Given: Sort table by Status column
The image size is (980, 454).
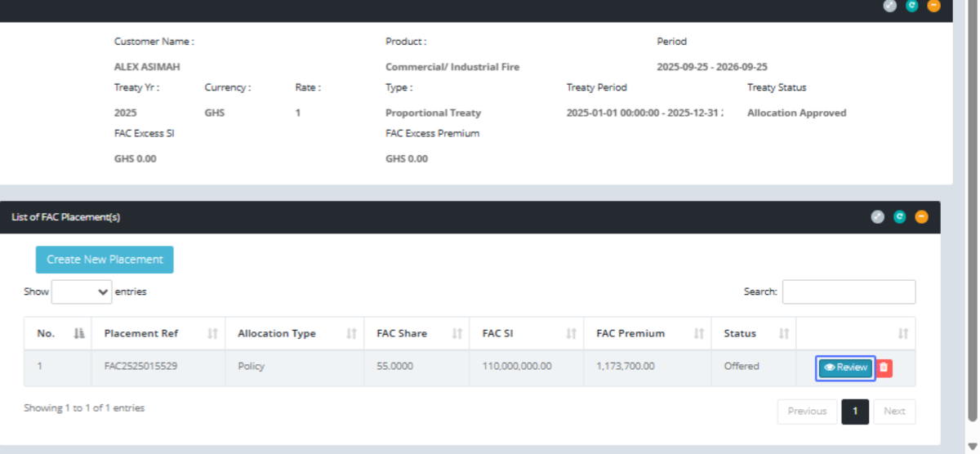Looking at the screenshot, I should coord(753,333).
